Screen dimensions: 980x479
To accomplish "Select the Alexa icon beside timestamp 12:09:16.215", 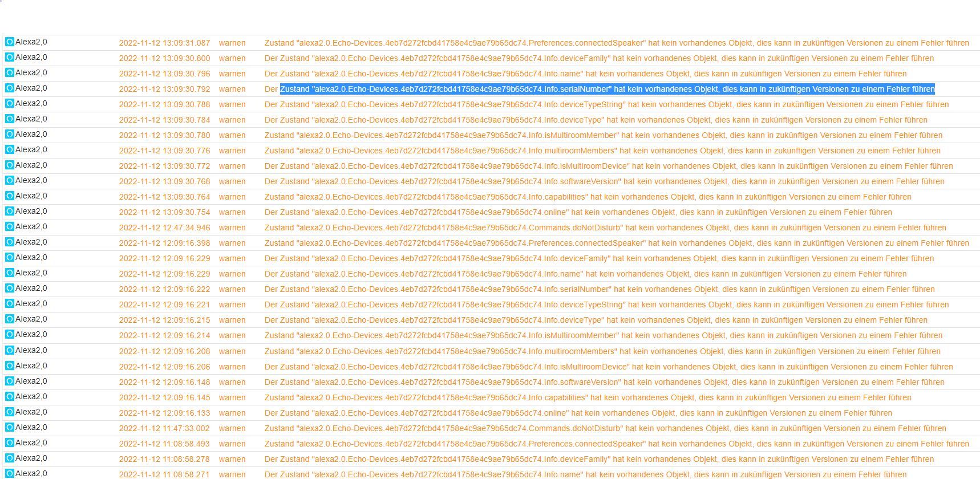I will [10, 319].
